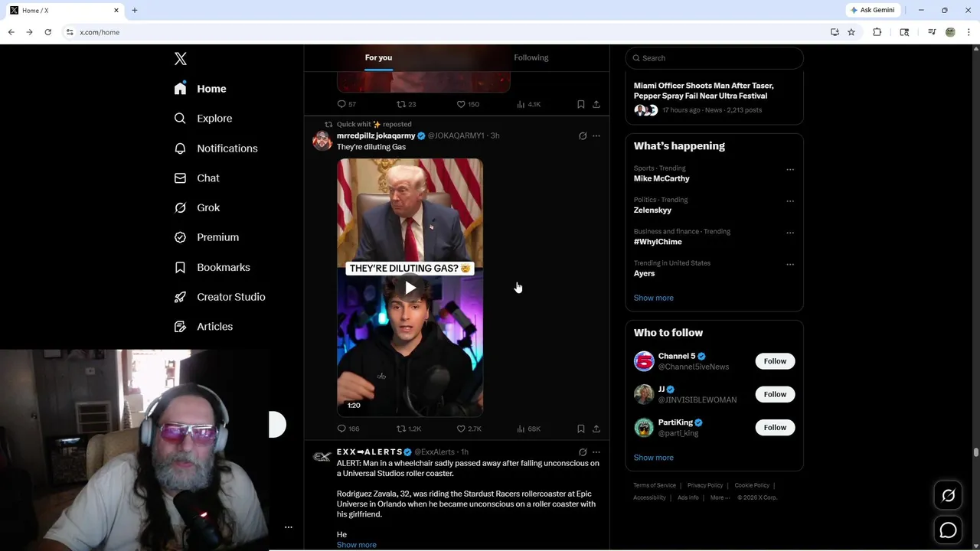Reload the page in browser

tap(47, 32)
